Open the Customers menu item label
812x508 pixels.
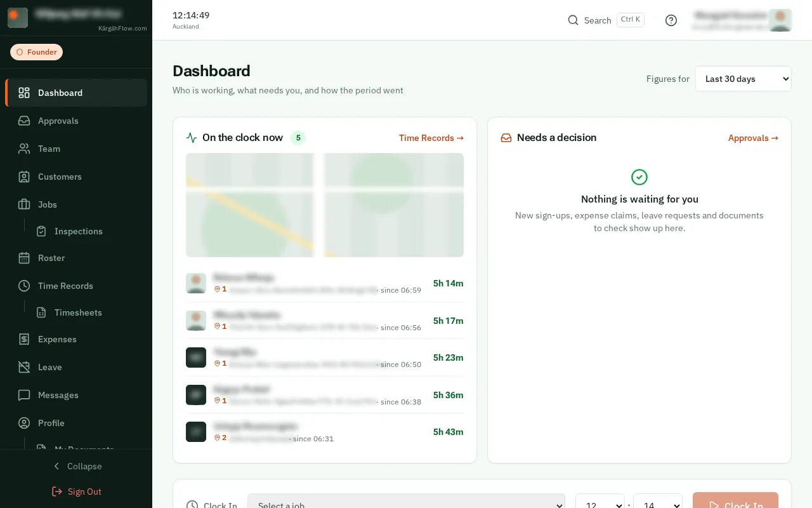tap(60, 177)
